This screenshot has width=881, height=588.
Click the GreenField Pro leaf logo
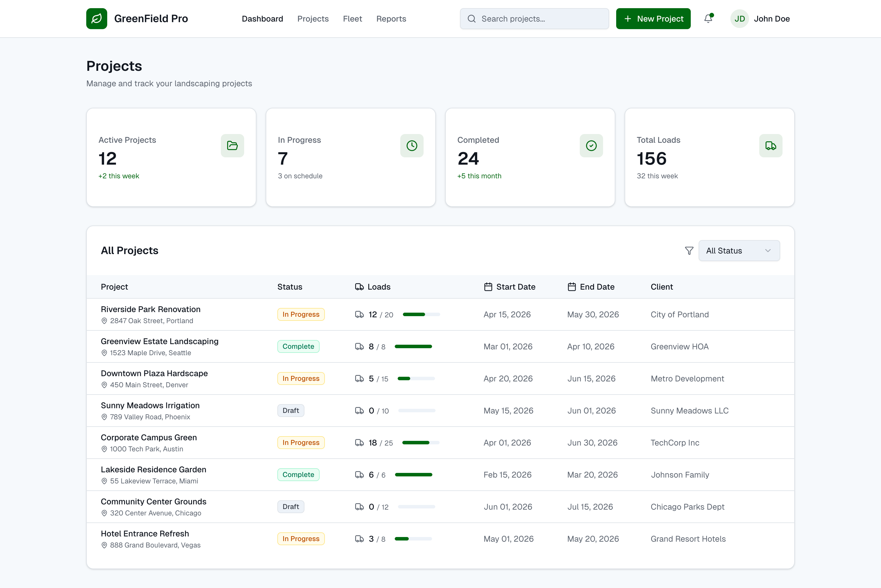[96, 18]
